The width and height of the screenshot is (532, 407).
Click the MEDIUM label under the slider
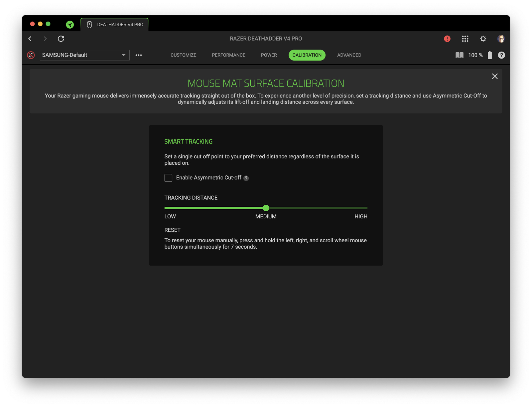(266, 216)
